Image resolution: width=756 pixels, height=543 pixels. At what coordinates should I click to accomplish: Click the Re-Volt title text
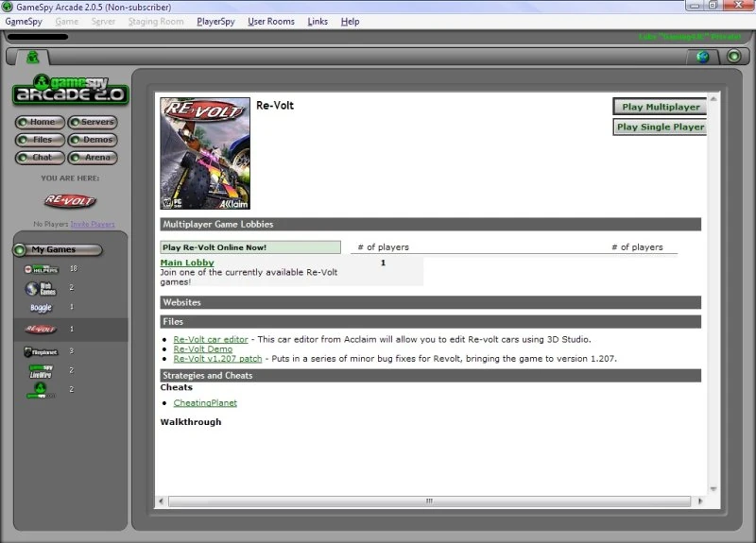[275, 106]
